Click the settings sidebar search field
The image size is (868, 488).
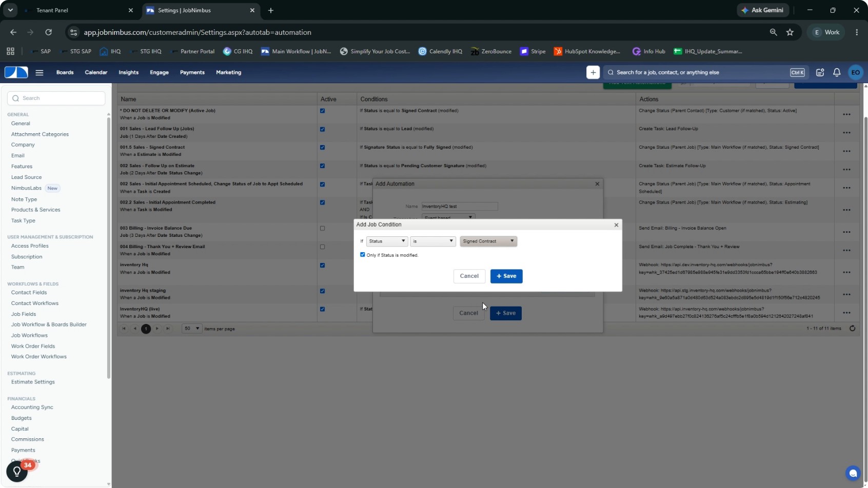[56, 98]
